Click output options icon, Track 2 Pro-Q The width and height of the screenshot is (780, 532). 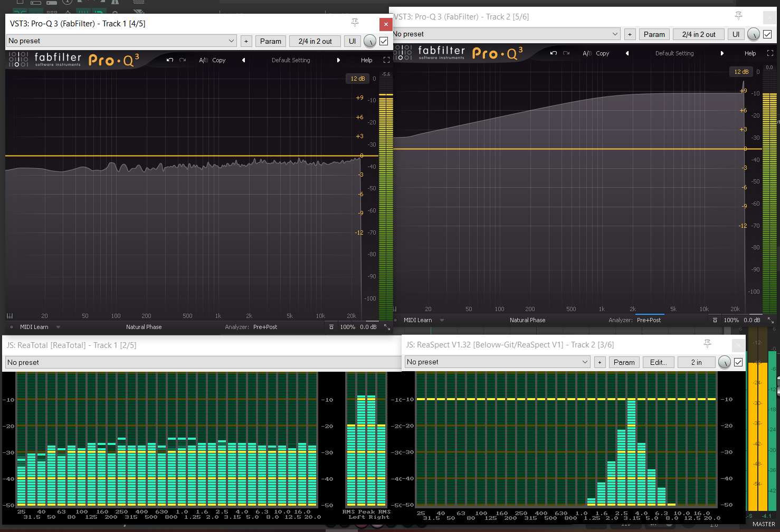click(715, 320)
